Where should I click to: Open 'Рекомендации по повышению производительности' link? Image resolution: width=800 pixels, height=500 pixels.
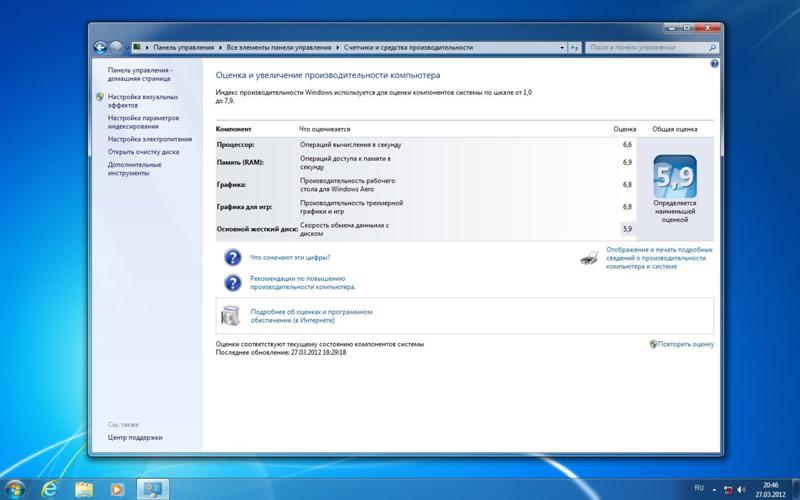(303, 283)
